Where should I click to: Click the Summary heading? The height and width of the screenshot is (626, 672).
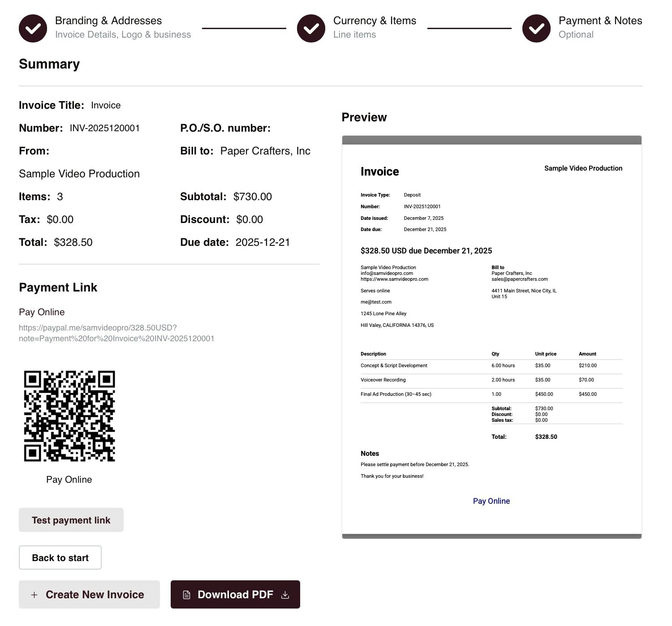point(49,64)
